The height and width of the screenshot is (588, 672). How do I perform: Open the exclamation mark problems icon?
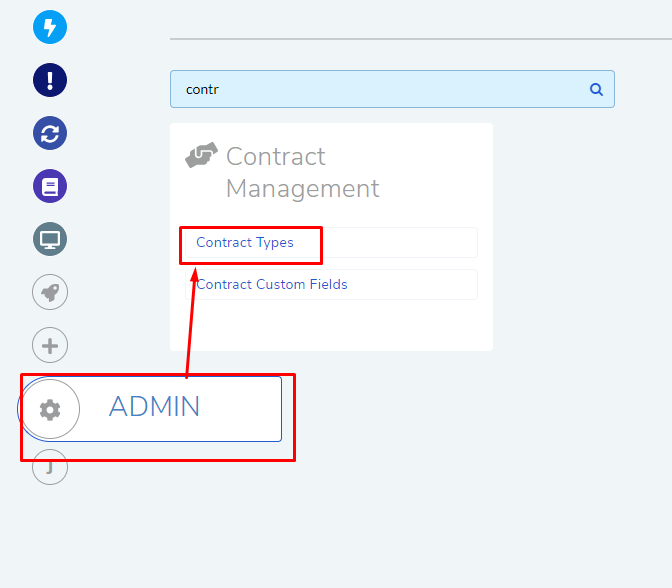(50, 80)
